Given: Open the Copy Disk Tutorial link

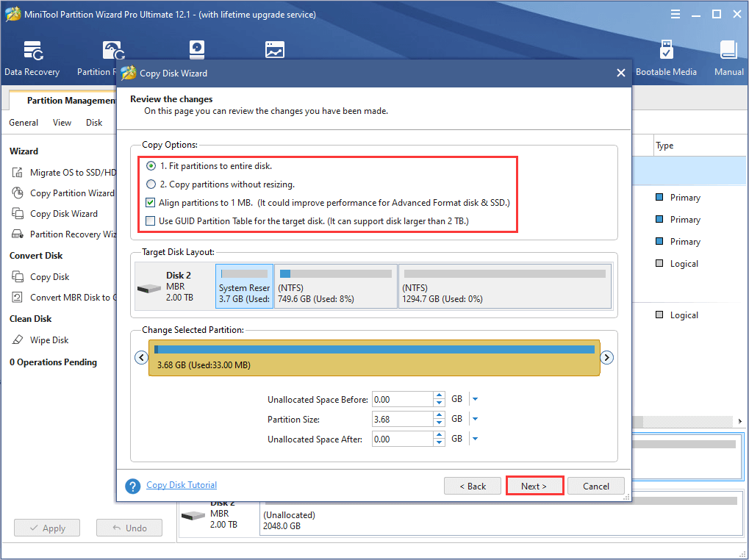Looking at the screenshot, I should [182, 485].
